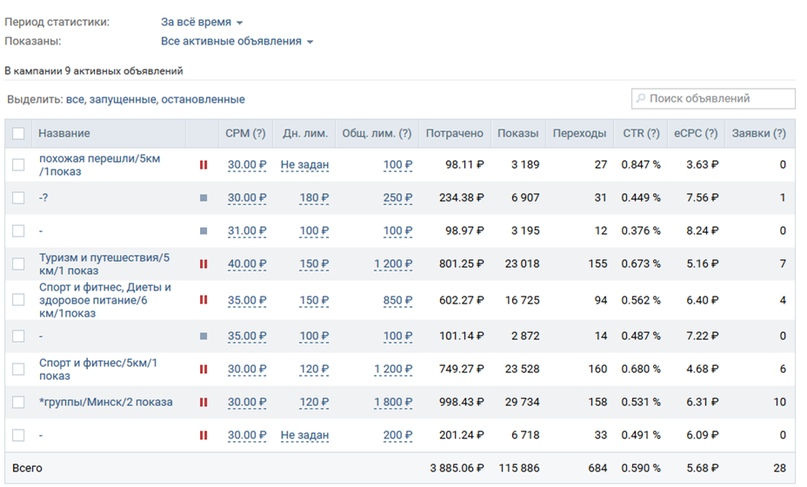Screen dimensions: 807x487
Task: Open the 'За всё время' period dropdown
Action: 201,22
